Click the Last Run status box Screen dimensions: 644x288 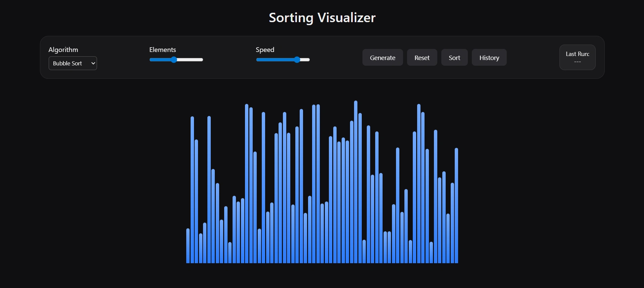click(x=577, y=57)
